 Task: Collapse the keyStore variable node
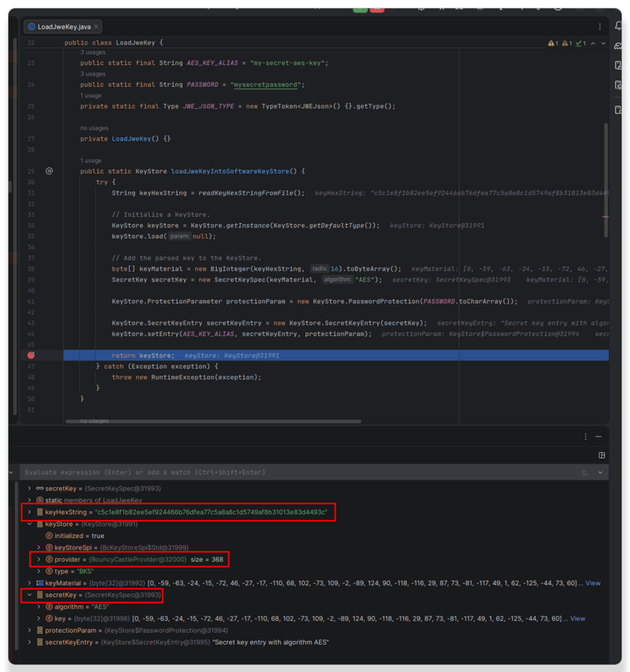(x=28, y=524)
